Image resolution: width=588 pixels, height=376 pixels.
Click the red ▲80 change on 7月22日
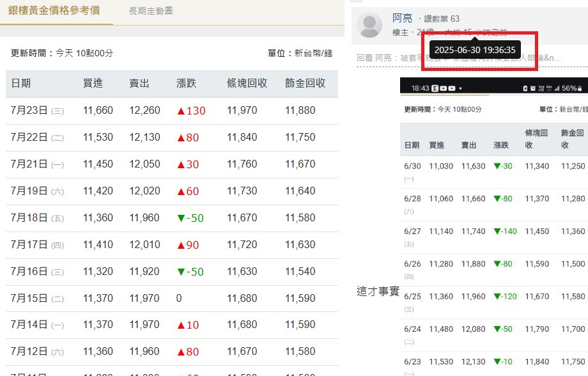click(x=188, y=137)
